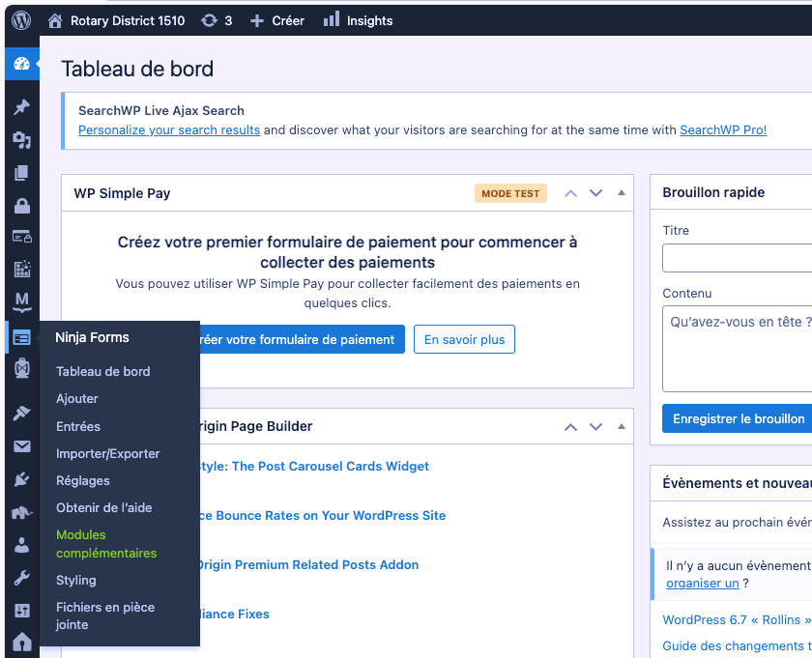
Task: Click the envelope mail icon in sidebar
Action: 21,446
